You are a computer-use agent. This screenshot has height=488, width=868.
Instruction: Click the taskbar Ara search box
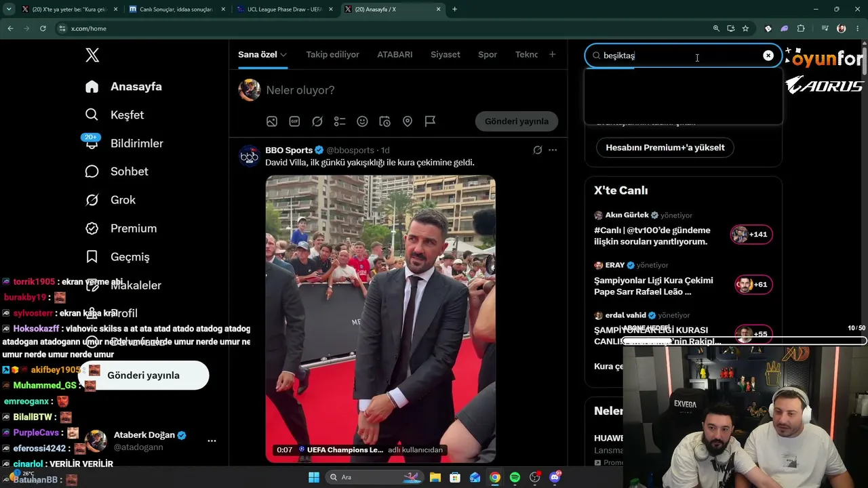point(374,477)
